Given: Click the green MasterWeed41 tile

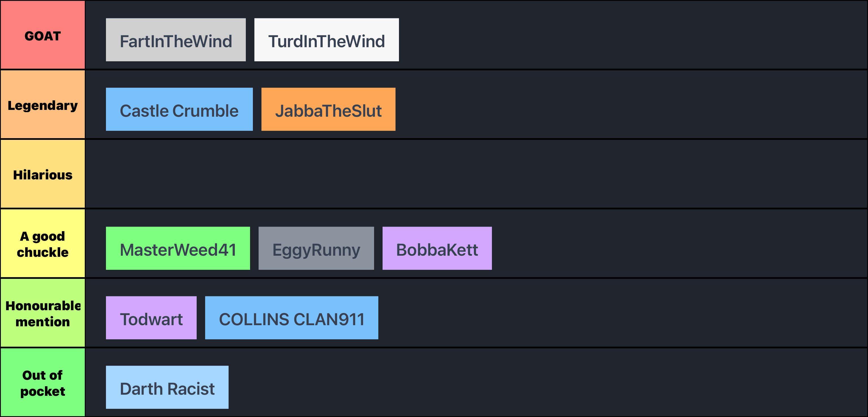Looking at the screenshot, I should click(177, 249).
